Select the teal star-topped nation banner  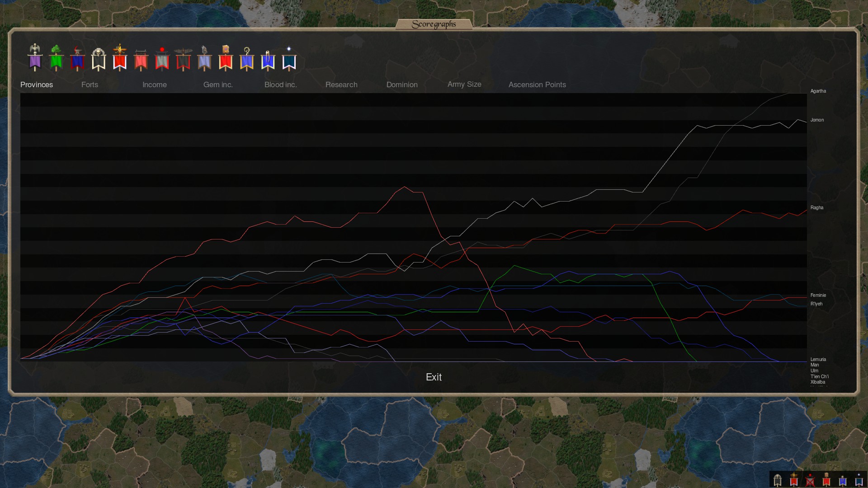[x=289, y=58]
